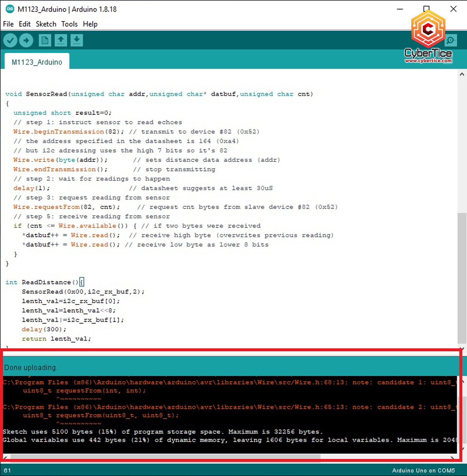Select the M1123_Arduino sketch tab
The image size is (467, 476).
[x=36, y=62]
